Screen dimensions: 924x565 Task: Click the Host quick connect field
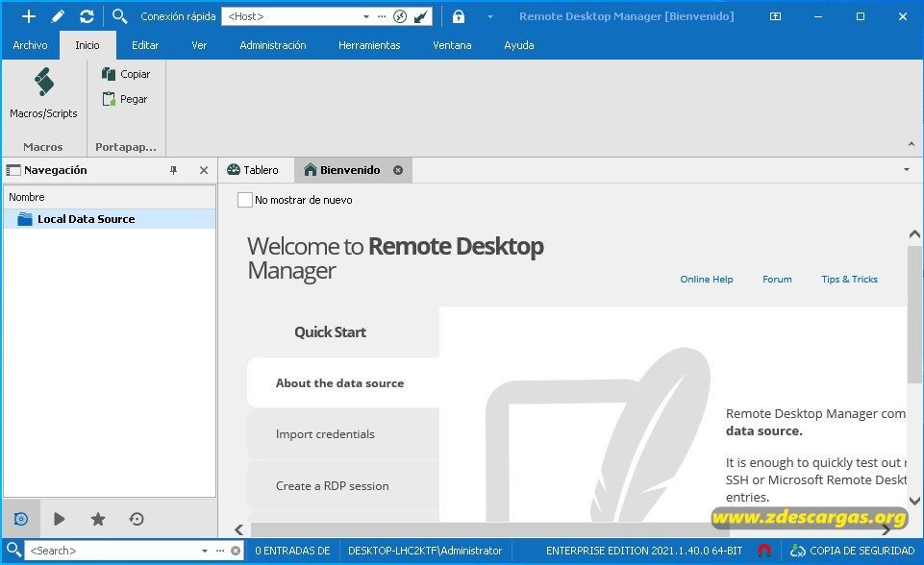tap(291, 16)
